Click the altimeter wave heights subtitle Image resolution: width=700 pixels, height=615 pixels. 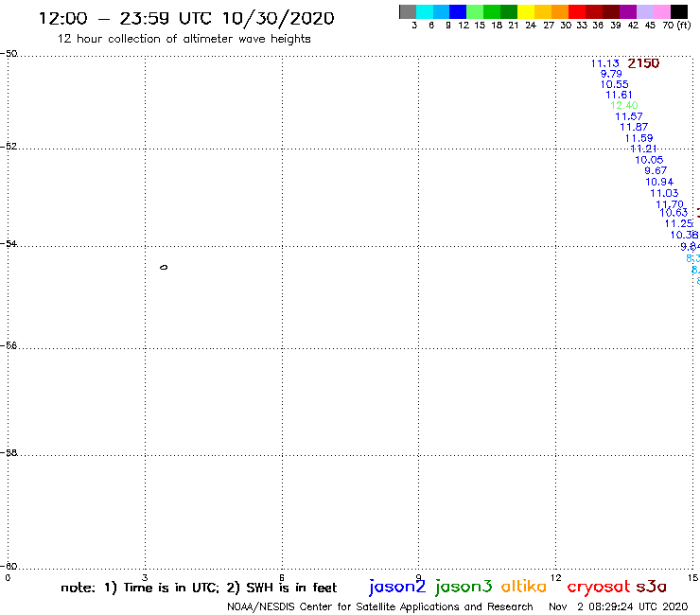point(184,39)
